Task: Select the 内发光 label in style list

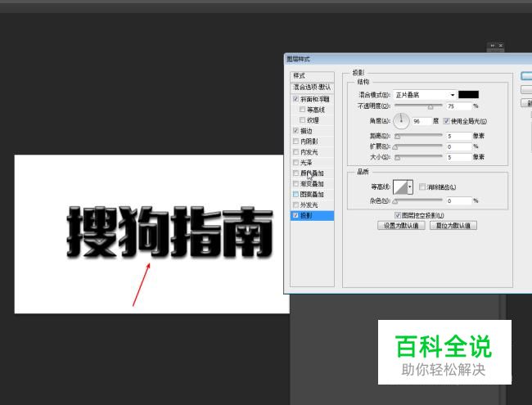Action: (309, 152)
